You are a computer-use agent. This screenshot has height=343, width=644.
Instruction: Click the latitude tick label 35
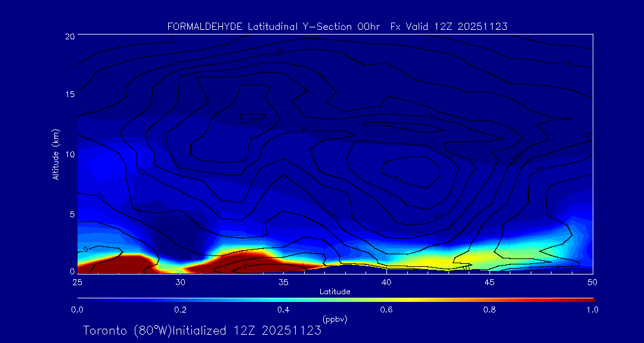283,282
